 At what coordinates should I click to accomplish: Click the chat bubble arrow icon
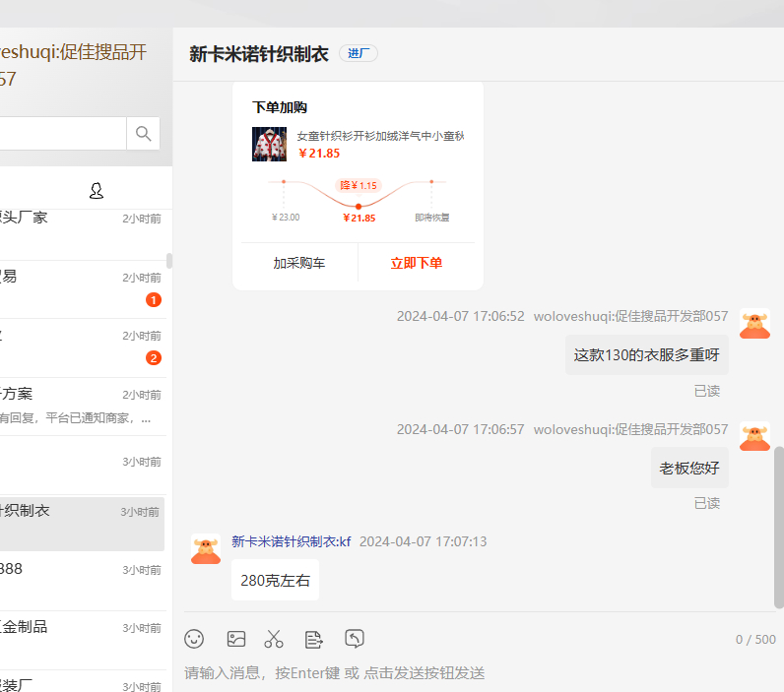355,639
